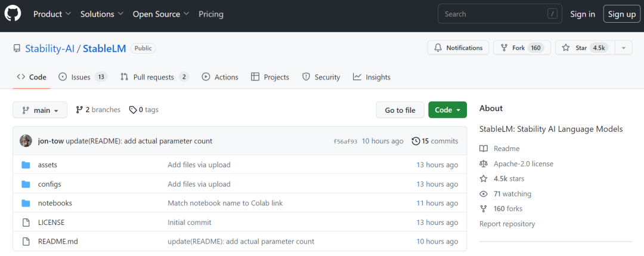This screenshot has width=644, height=256.
Task: Click the commit history clock icon
Action: [x=416, y=141]
